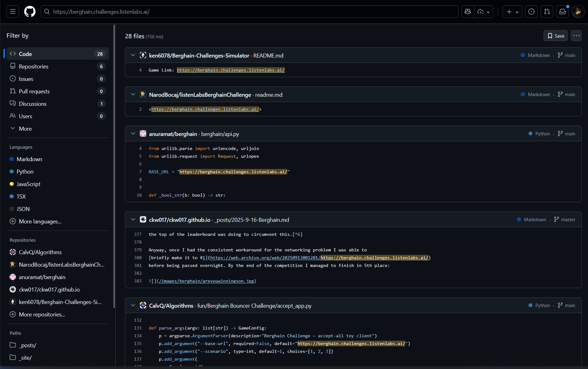588x369 pixels.
Task: Collapse CalvQ/Algorithms accept_app.py result
Action: point(133,305)
